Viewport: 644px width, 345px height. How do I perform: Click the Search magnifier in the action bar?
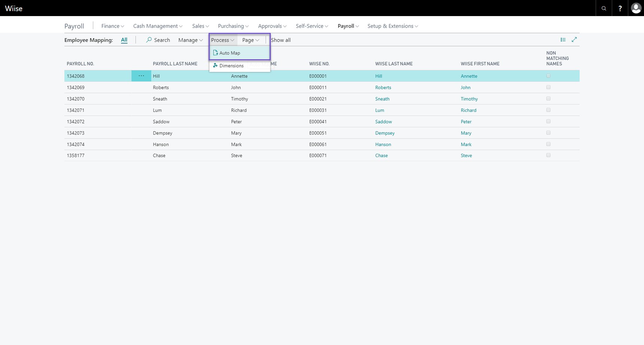158,40
